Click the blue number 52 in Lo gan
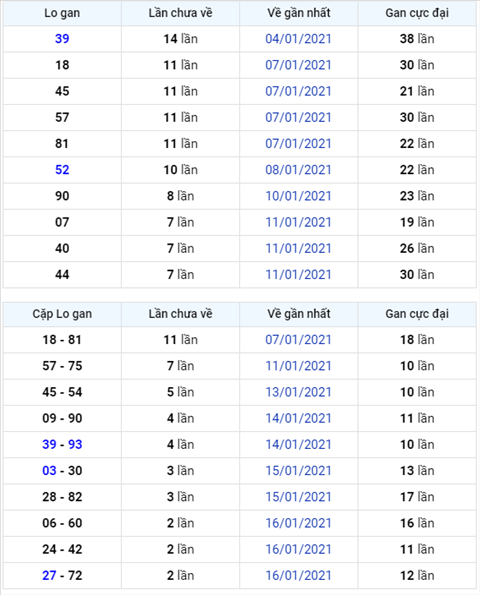This screenshot has height=595, width=480. pyautogui.click(x=62, y=170)
